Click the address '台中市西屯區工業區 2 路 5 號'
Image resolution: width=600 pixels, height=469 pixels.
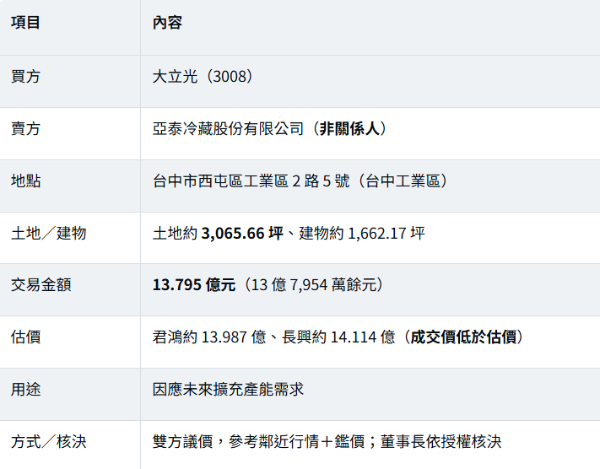251,181
